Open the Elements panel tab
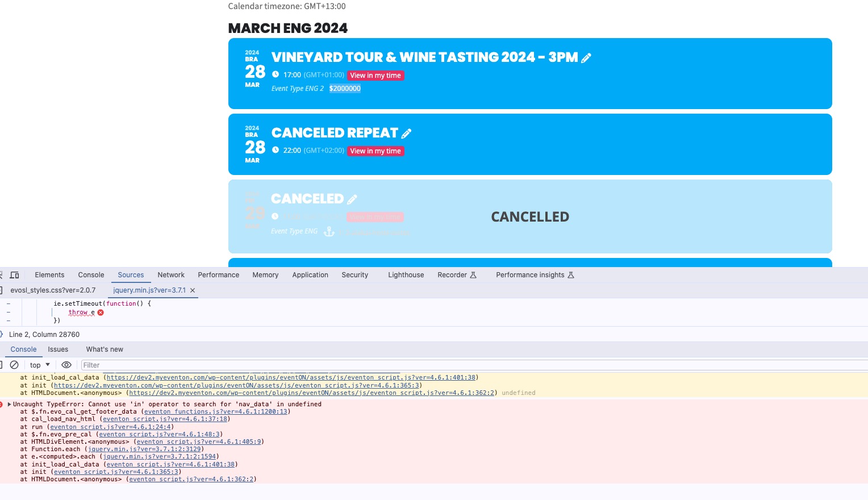 point(49,275)
